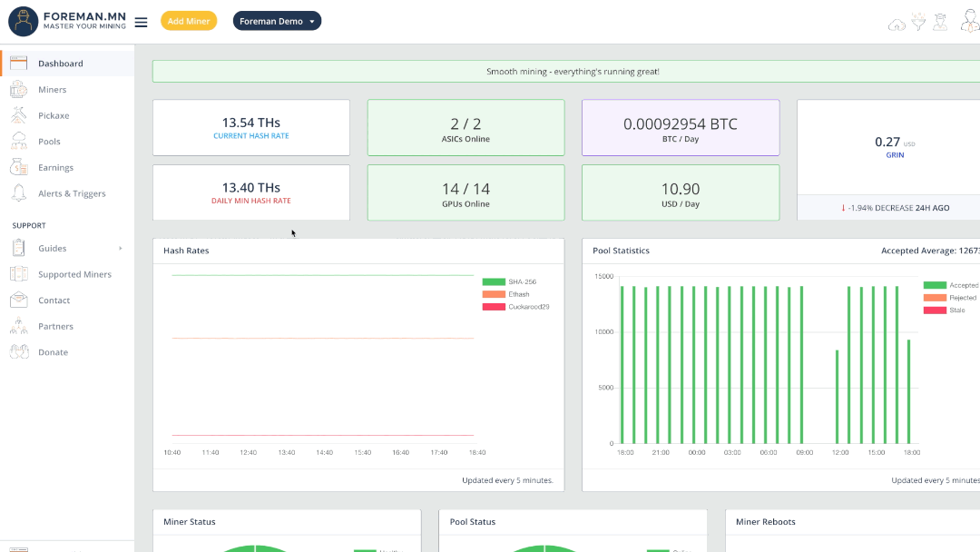Click the 18:40 time label on Hash Rates axis
The width and height of the screenshot is (980, 552).
[477, 453]
